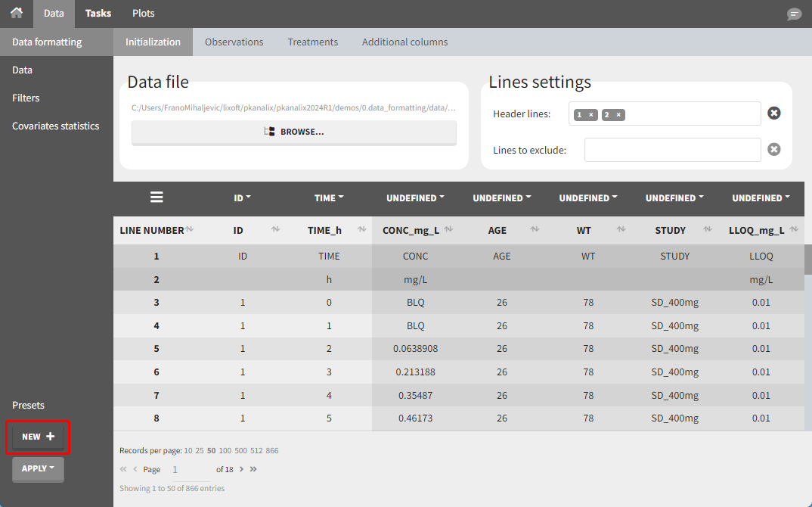
Task: Sort table by AGE column arrows
Action: click(x=535, y=230)
